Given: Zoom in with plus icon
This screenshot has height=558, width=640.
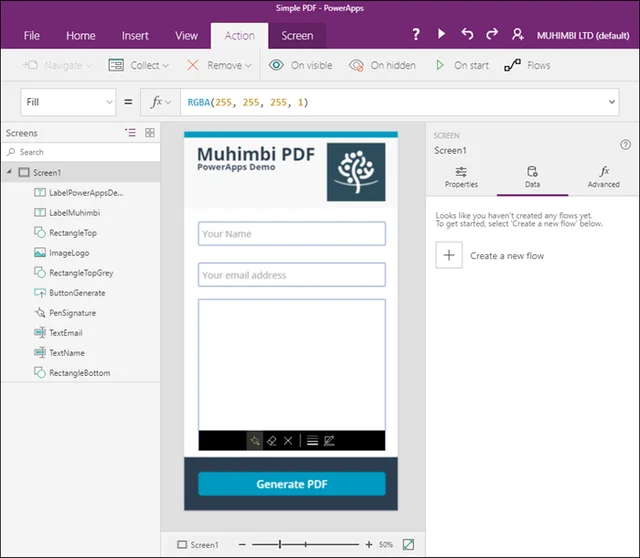Looking at the screenshot, I should coord(369,544).
